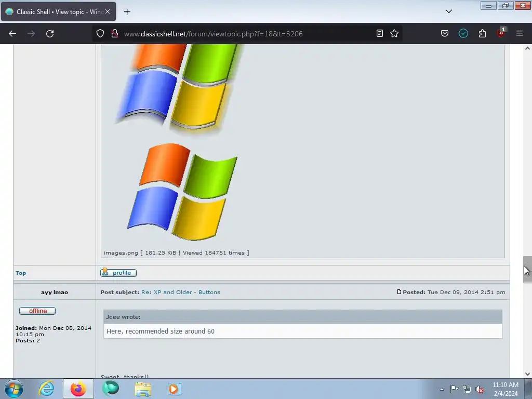Open the tracking protection shield icon

(x=100, y=33)
